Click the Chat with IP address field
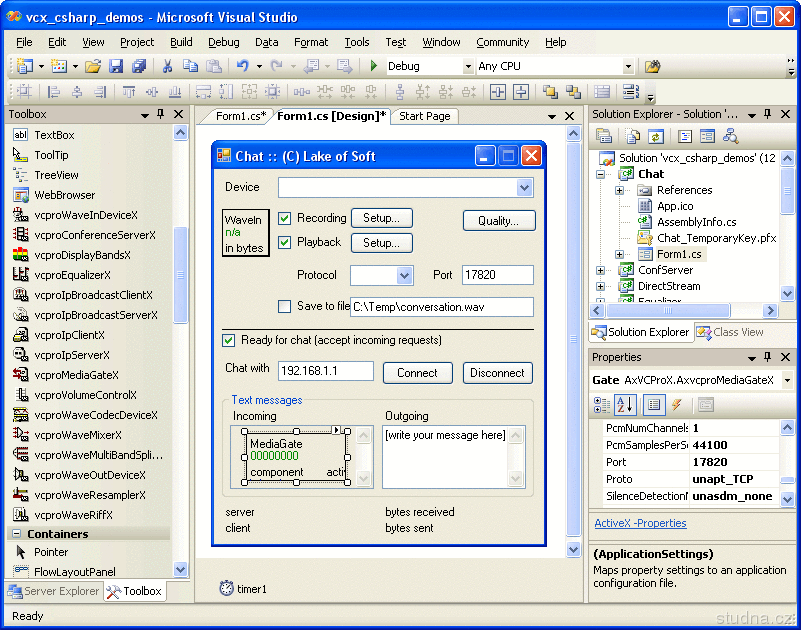The image size is (801, 630). pyautogui.click(x=325, y=372)
